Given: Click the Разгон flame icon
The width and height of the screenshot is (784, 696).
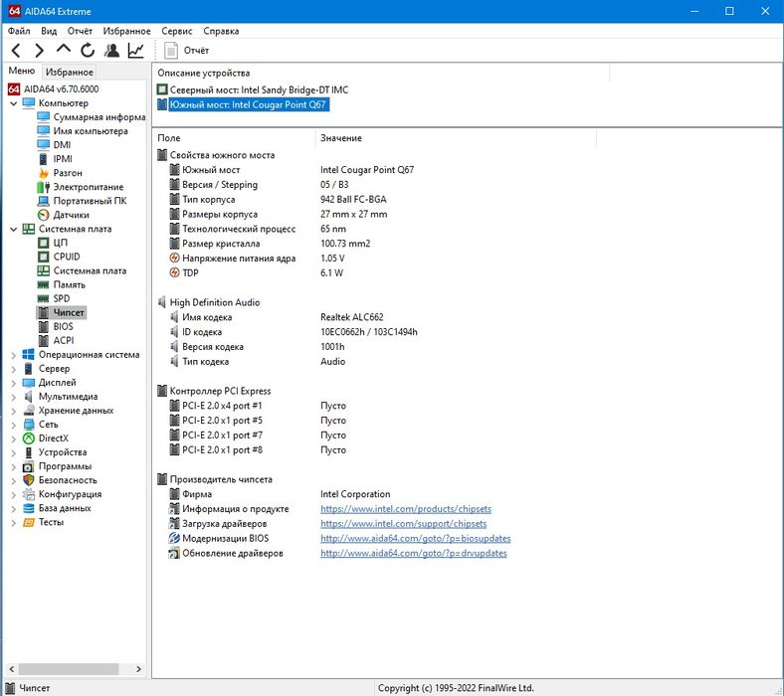Looking at the screenshot, I should coord(44,173).
